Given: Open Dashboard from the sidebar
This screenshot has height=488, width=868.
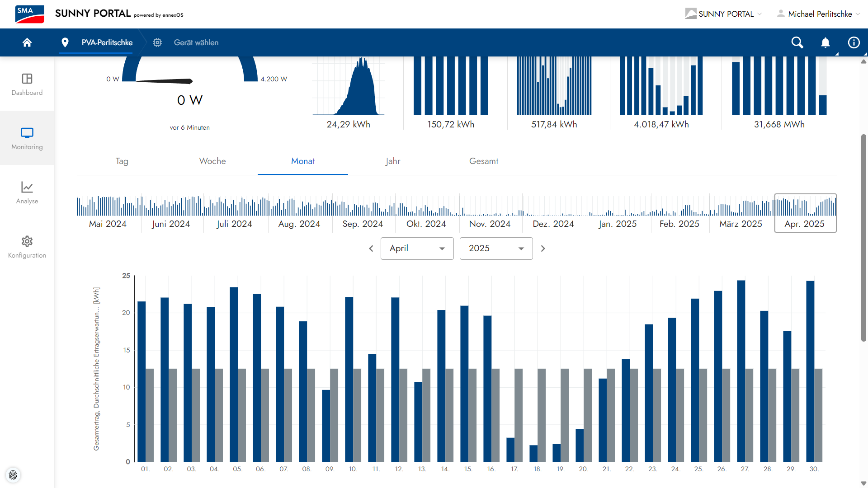Looking at the screenshot, I should click(x=27, y=84).
